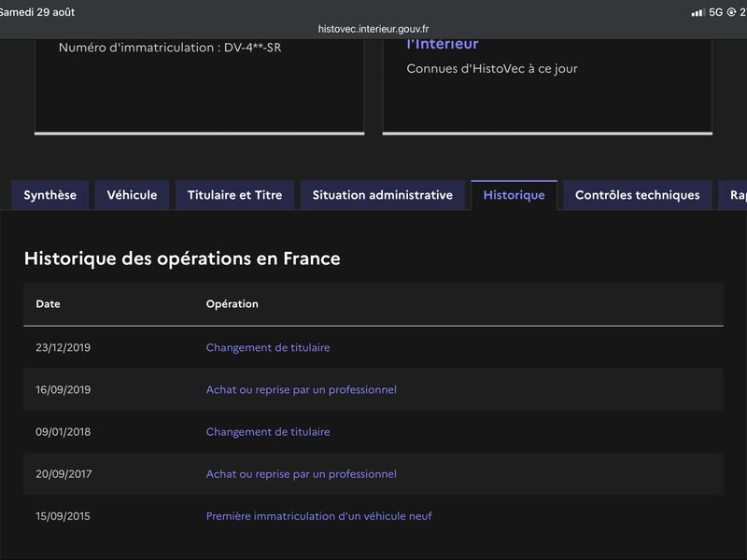
Task: Switch to the Véhicule tab
Action: pyautogui.click(x=132, y=195)
